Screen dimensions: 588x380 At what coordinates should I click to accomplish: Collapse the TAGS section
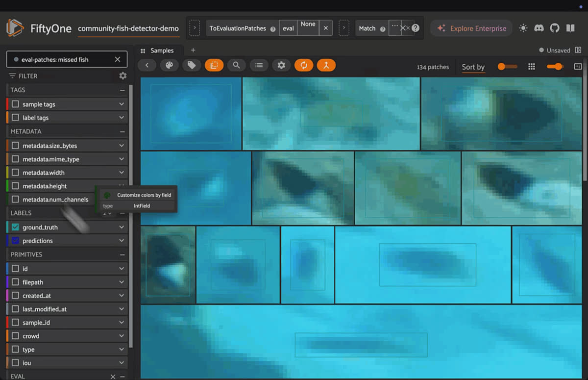click(122, 90)
